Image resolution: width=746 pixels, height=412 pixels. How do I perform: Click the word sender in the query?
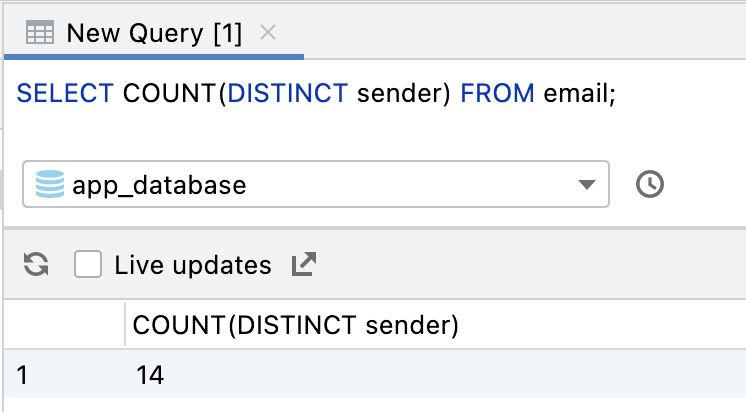pyautogui.click(x=398, y=94)
